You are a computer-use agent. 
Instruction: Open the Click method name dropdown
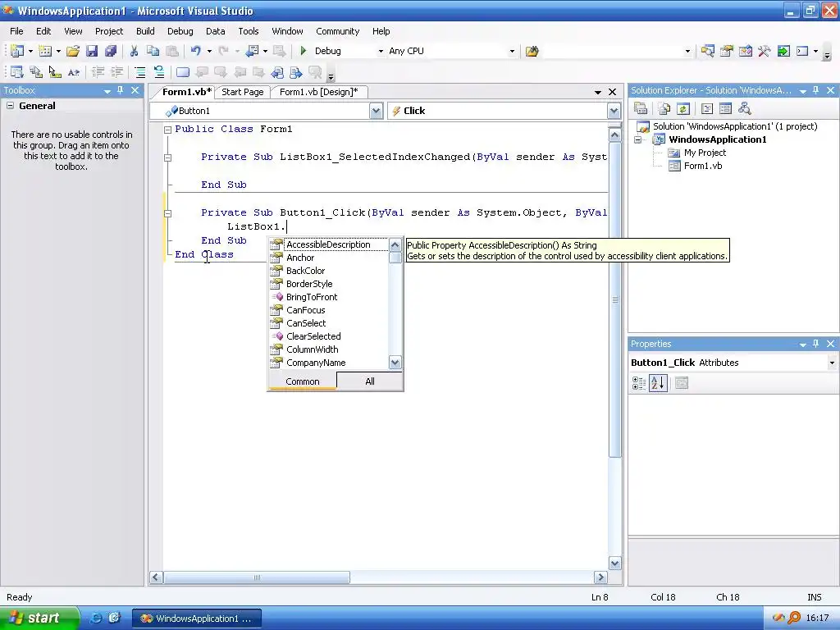(614, 111)
